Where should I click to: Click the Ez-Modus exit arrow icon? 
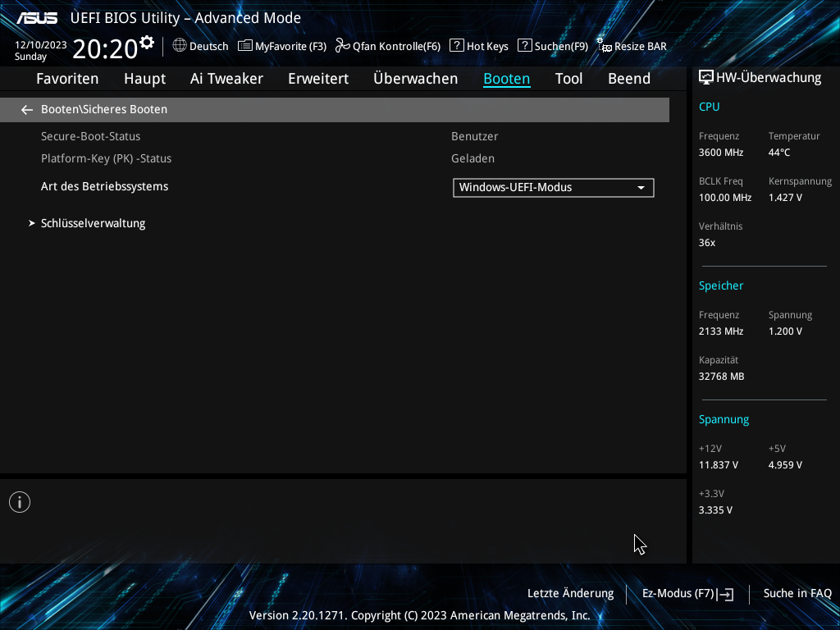[725, 594]
